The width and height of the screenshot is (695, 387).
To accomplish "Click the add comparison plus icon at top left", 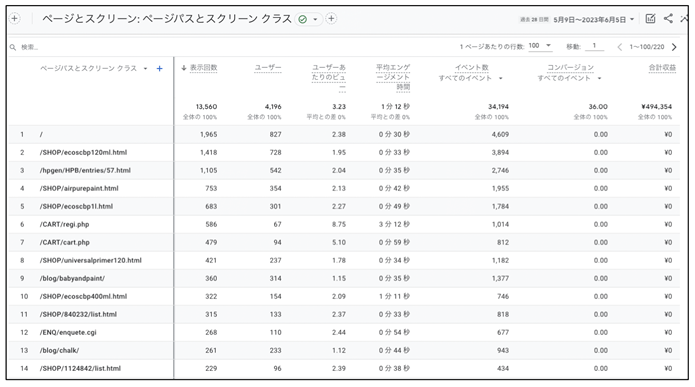I will 15,19.
